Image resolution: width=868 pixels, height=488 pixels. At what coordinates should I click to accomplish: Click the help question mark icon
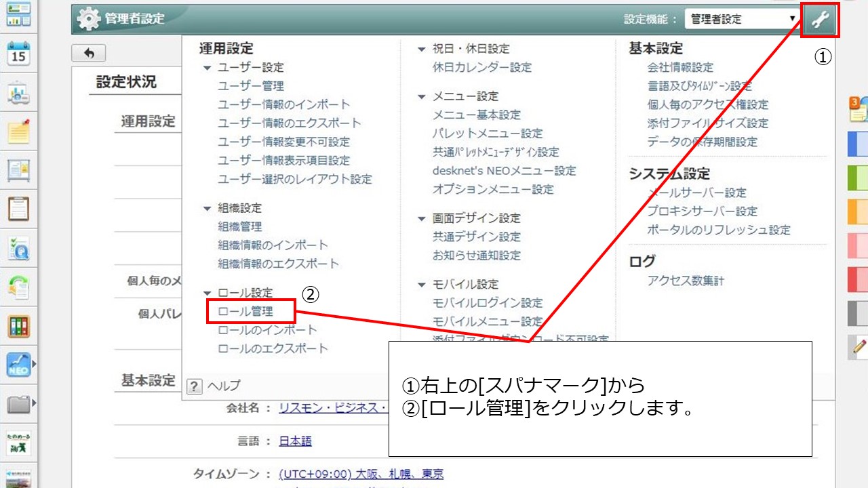[x=195, y=386]
